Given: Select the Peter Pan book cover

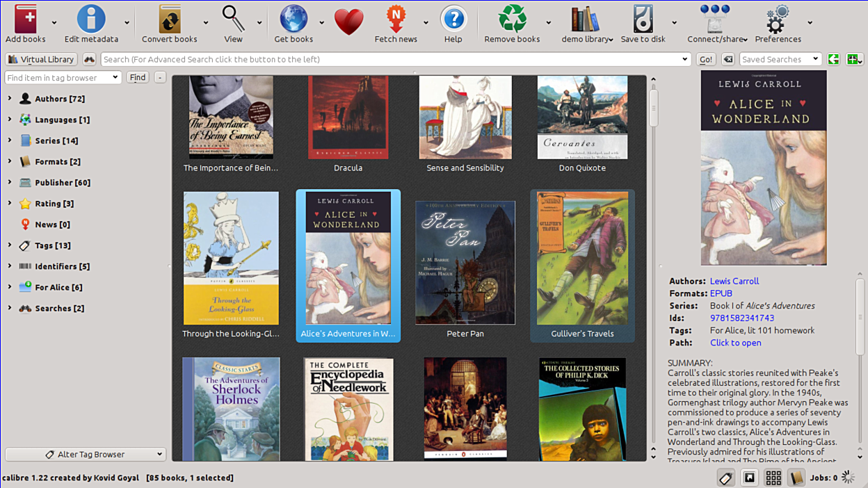Looking at the screenshot, I should tap(465, 263).
